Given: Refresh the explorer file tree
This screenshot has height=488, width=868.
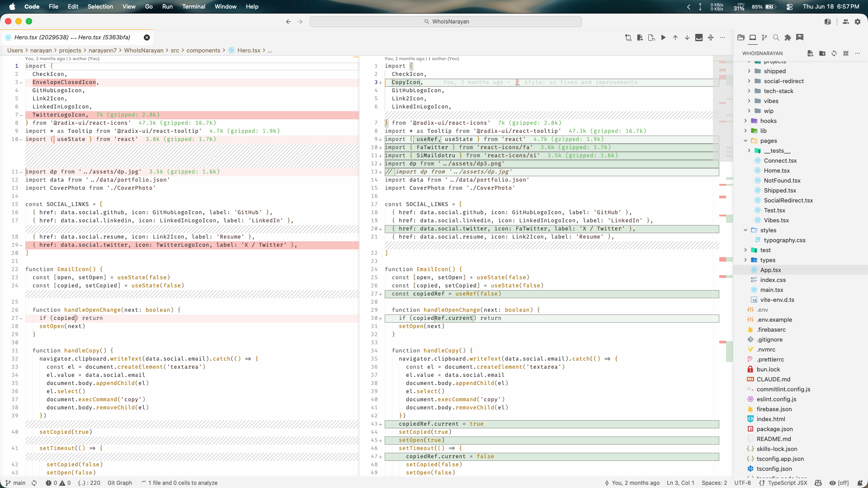Looking at the screenshot, I should pyautogui.click(x=834, y=53).
